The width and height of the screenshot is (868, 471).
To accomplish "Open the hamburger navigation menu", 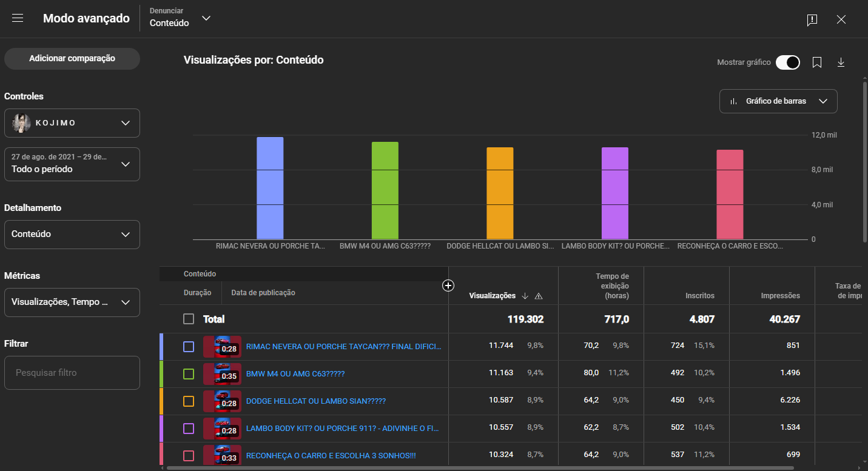I will [x=18, y=18].
